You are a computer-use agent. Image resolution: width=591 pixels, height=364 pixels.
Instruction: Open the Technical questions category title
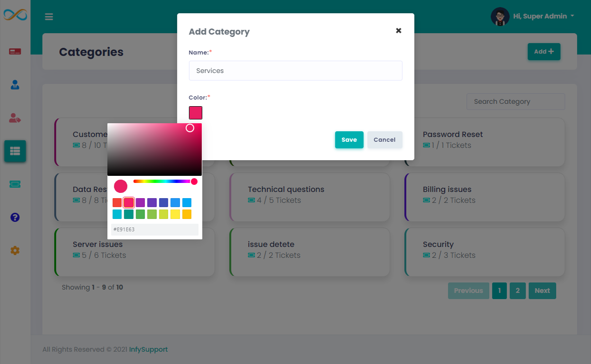tap(286, 190)
